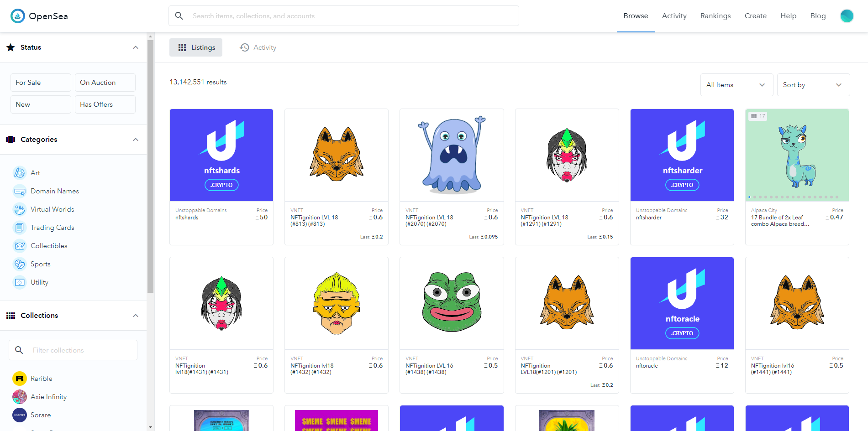
Task: Open the Help menu
Action: (x=788, y=16)
